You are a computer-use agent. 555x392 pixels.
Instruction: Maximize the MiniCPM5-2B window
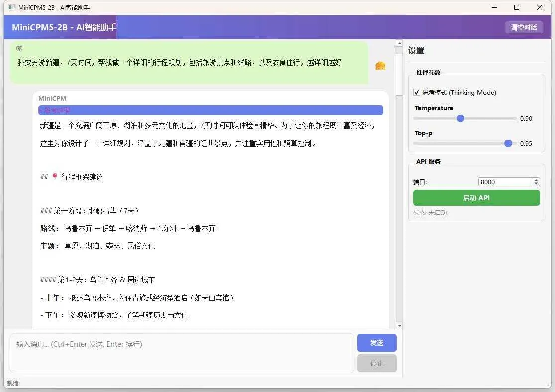[517, 7]
